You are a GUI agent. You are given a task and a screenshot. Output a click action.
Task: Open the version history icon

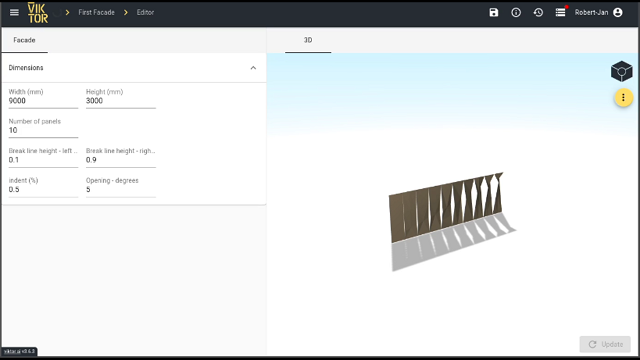tap(538, 12)
